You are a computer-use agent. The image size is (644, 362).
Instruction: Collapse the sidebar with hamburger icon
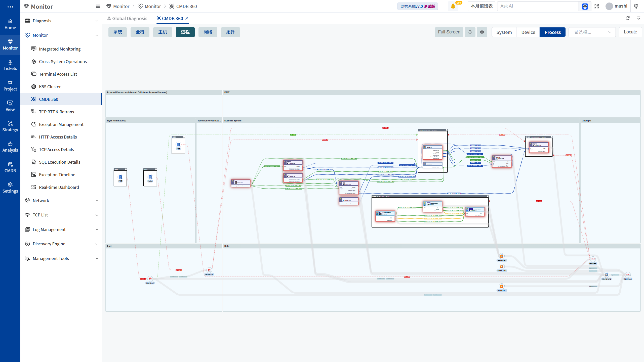pos(98,7)
